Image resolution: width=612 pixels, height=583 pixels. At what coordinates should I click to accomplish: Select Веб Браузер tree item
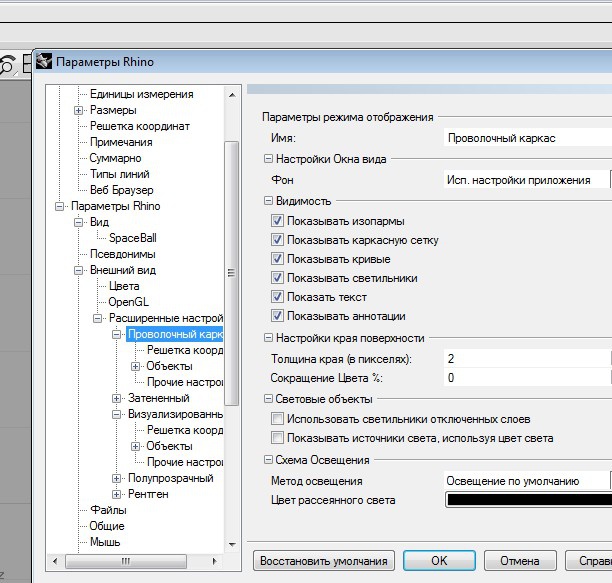pos(122,190)
